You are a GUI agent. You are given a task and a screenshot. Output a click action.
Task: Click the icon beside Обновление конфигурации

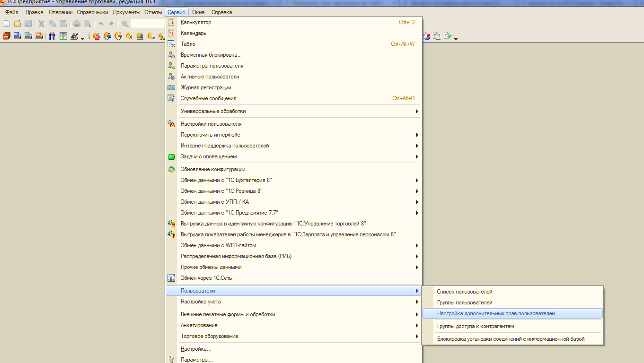[x=171, y=169]
